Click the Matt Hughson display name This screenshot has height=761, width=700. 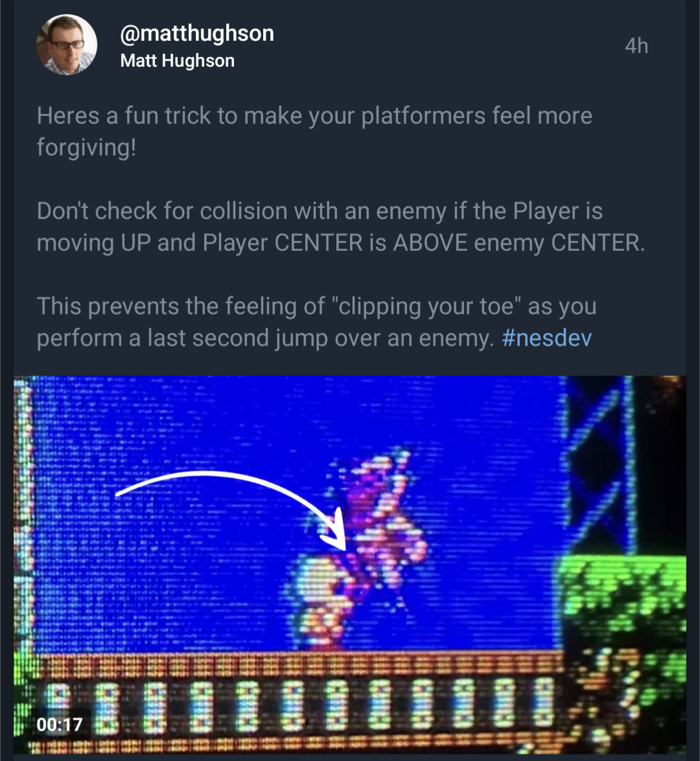tap(178, 61)
